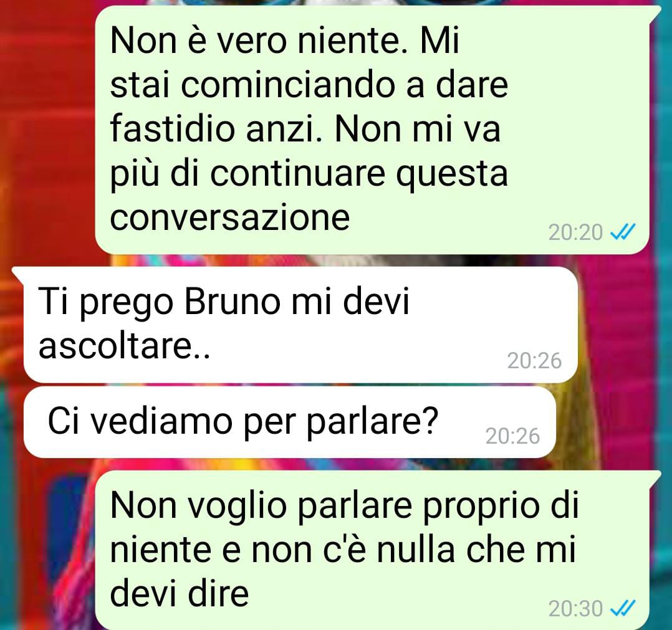Viewport: 672px width, 630px height.
Task: Click the 20:30 timestamp
Action: click(x=575, y=609)
